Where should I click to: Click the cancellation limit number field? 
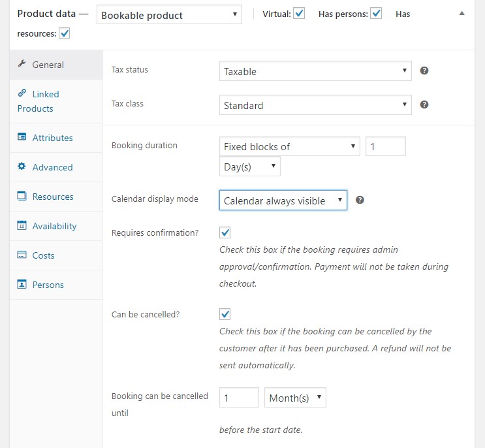(239, 398)
